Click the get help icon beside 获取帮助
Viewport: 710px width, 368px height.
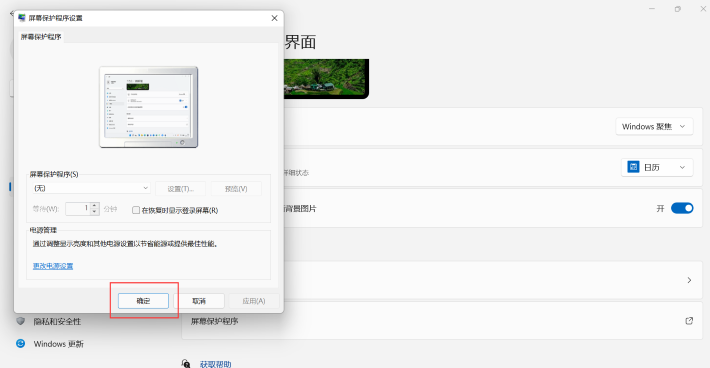coord(186,363)
